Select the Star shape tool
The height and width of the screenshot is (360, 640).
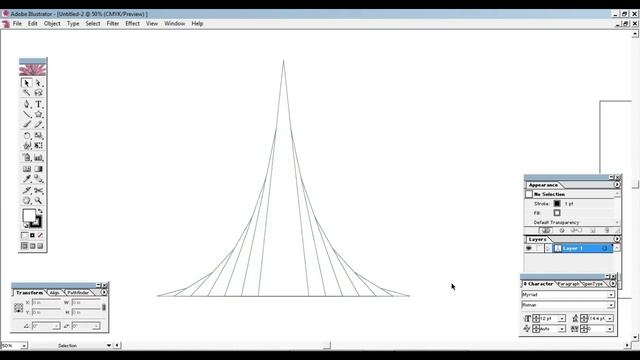tap(38, 114)
